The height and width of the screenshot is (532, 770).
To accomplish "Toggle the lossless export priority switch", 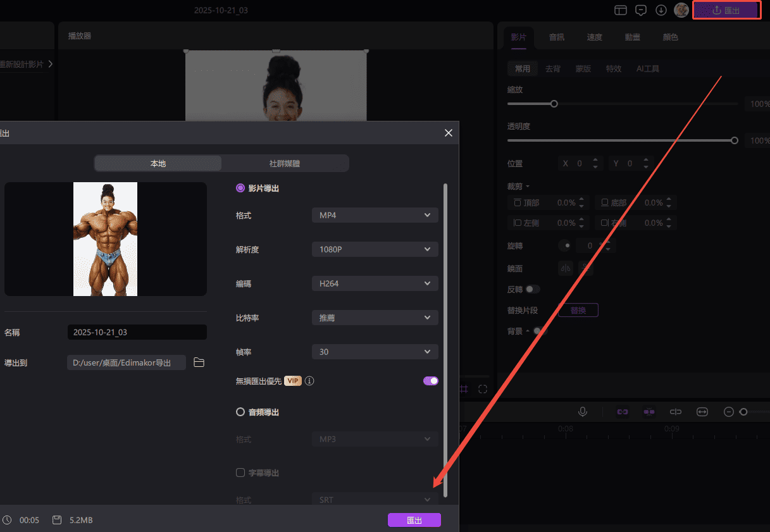I will click(x=430, y=381).
